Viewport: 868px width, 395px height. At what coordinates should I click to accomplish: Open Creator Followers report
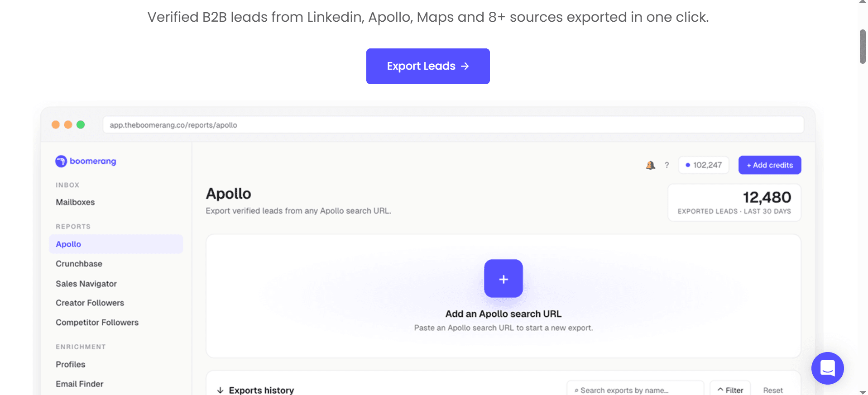90,303
